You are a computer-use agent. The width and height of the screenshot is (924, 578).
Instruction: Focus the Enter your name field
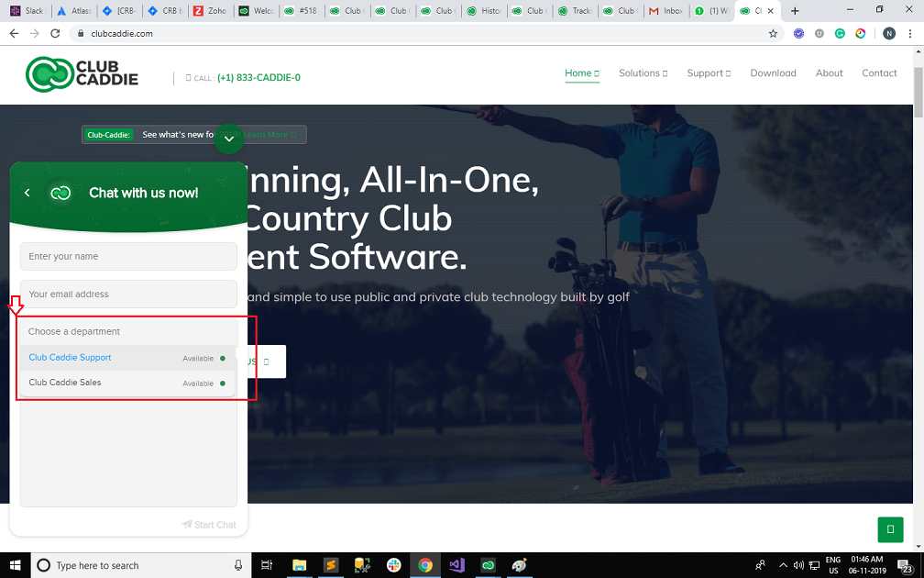(x=128, y=257)
